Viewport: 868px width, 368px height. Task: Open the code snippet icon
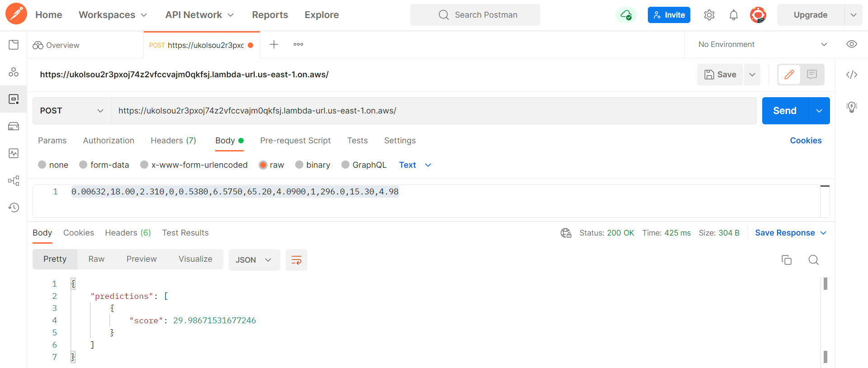pyautogui.click(x=852, y=75)
